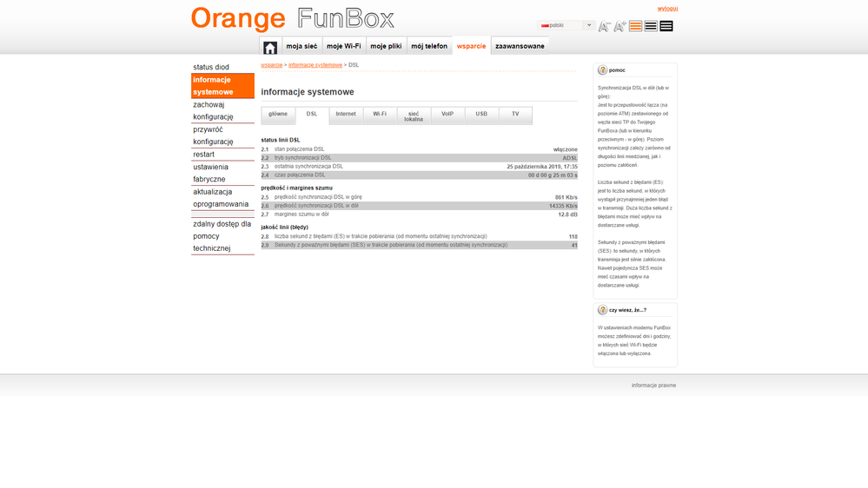Click the Orange FunBox logo
The width and height of the screenshot is (868, 488).
[293, 19]
